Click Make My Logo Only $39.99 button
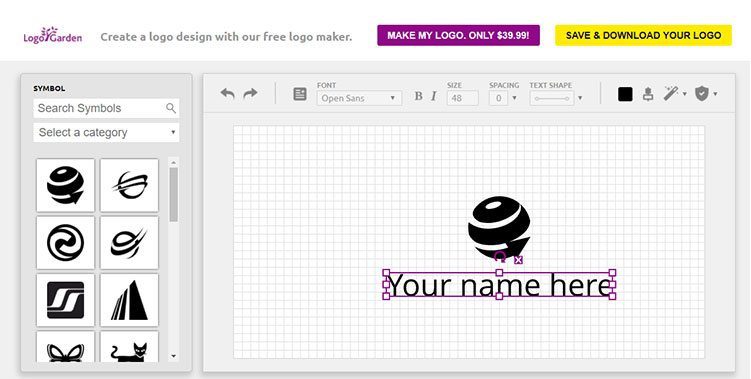 point(458,35)
